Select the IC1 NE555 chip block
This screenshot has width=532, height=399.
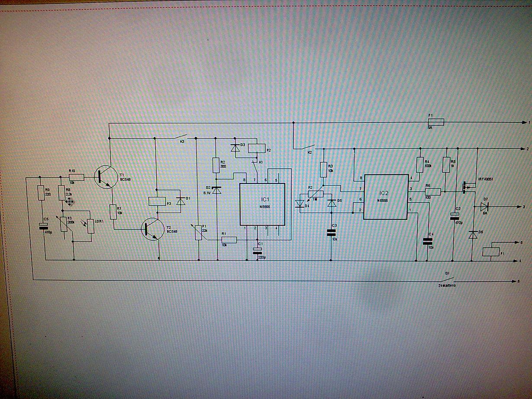(262, 204)
